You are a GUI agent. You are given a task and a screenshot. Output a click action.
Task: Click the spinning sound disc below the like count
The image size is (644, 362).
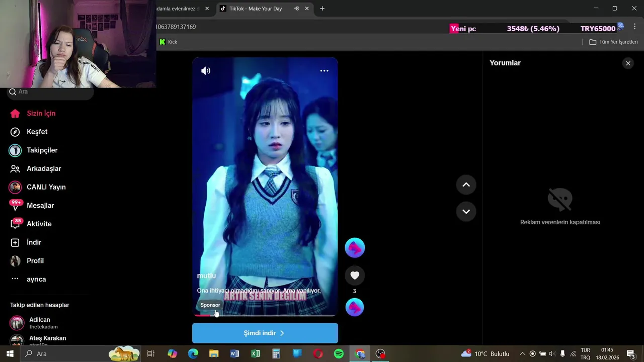click(x=355, y=307)
